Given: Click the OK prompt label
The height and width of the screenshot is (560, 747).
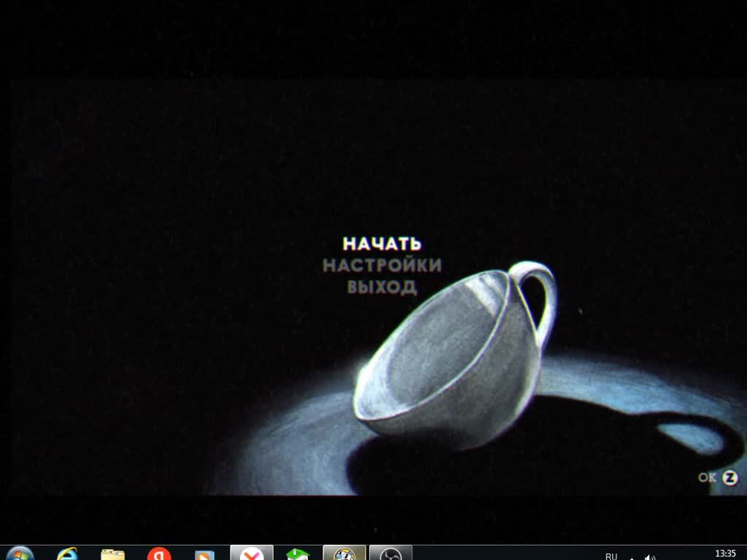Looking at the screenshot, I should (x=707, y=478).
